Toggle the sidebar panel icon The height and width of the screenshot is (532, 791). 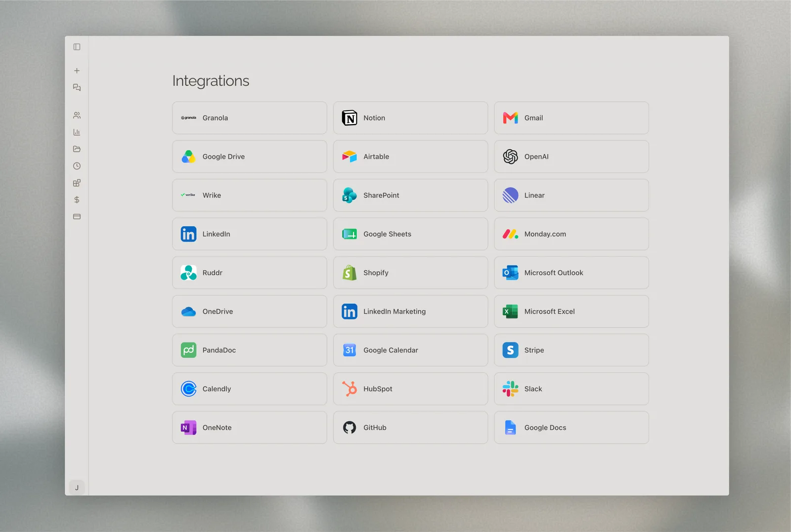coord(77,47)
